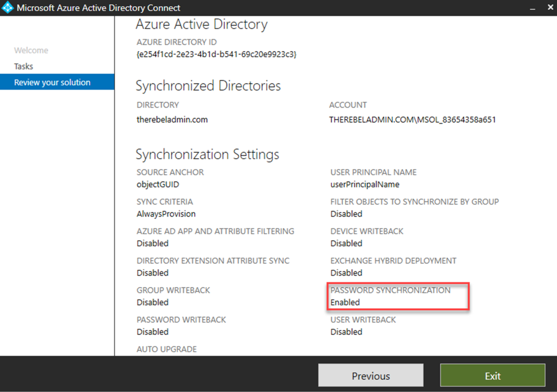Click the Exit button
The image size is (557, 392).
[492, 375]
